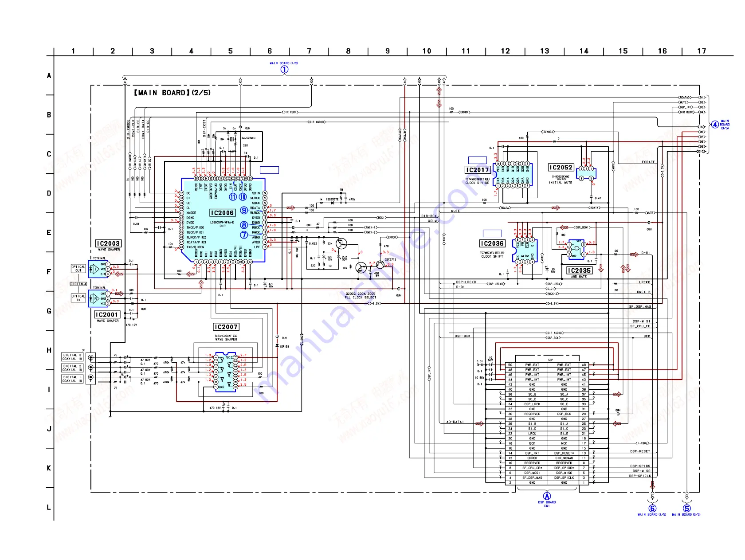Click the MAIN BOARD (2/5) title
This screenshot has width=745, height=560.
click(172, 93)
